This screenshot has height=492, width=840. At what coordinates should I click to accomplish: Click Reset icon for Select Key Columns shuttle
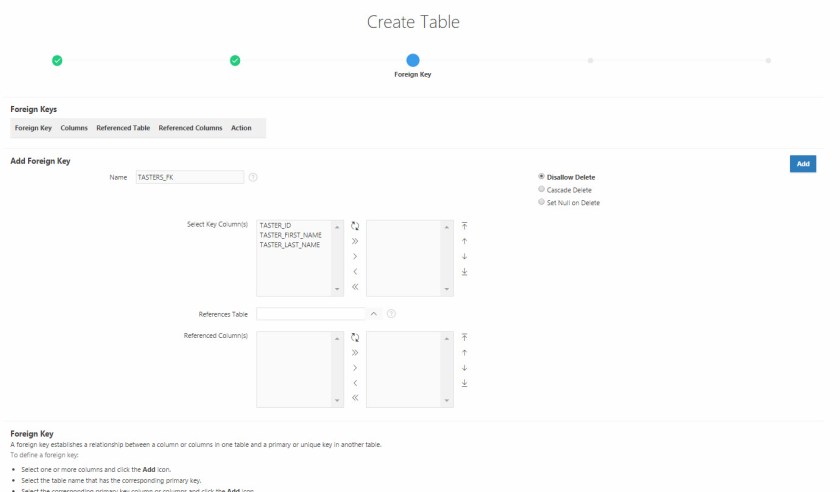coord(355,226)
